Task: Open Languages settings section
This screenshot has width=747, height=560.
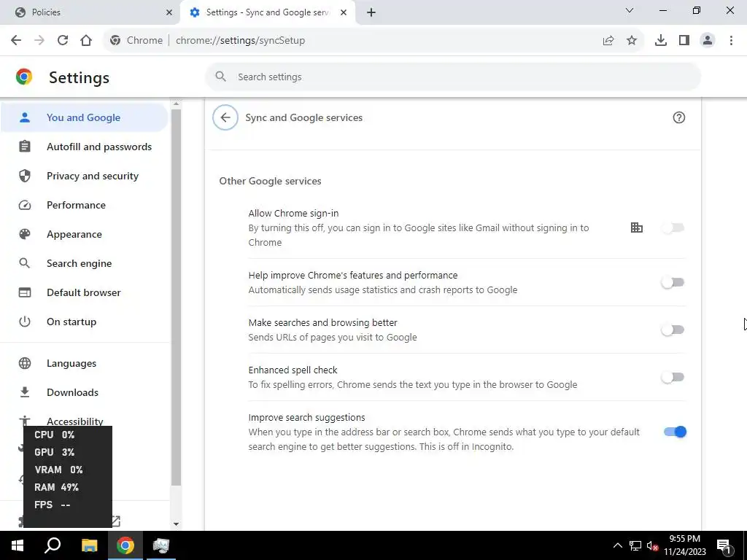Action: (x=85, y=363)
